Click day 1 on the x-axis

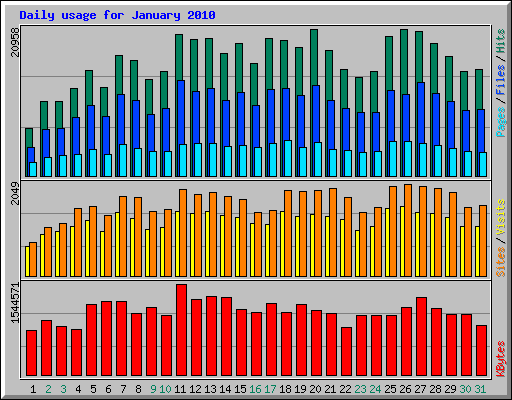pos(33,389)
